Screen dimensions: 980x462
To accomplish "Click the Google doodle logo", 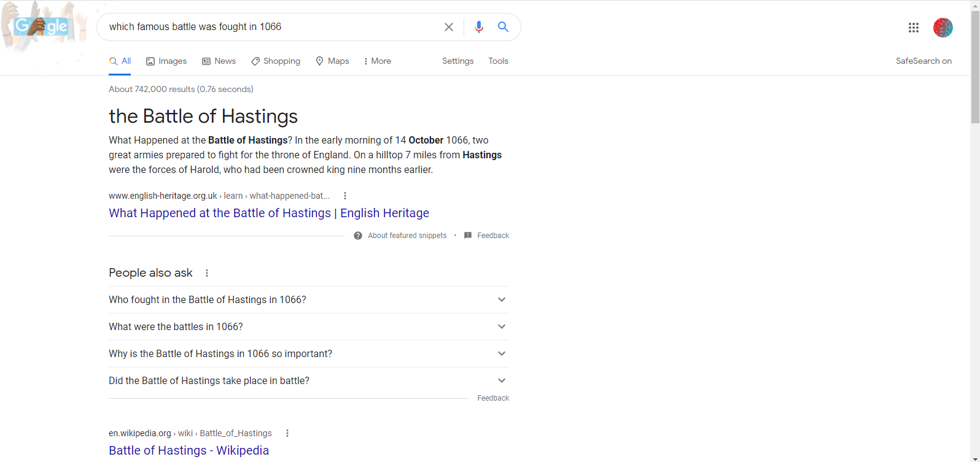I will coord(42,27).
